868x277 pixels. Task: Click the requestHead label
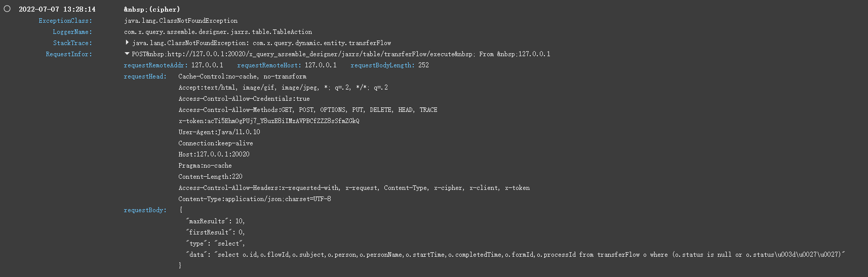[x=145, y=76]
